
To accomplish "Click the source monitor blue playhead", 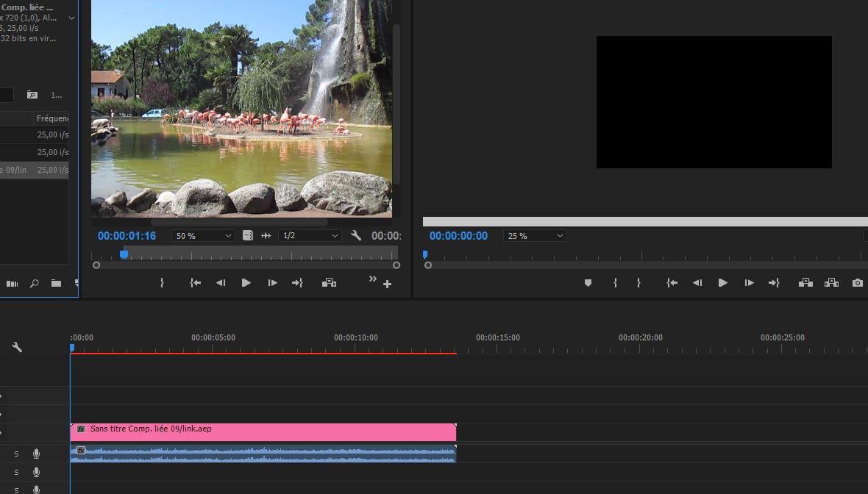I will (x=124, y=254).
